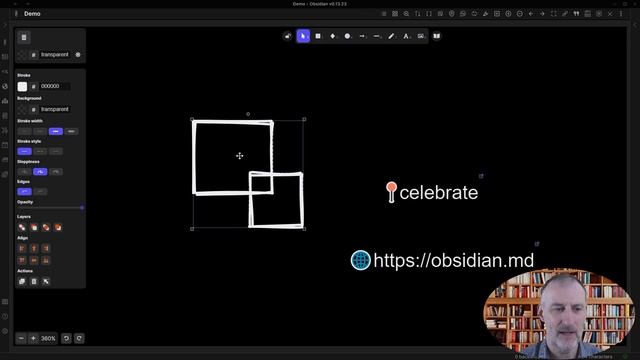
Task: Toggle the canvas lock icon in toolbar
Action: pyautogui.click(x=288, y=36)
